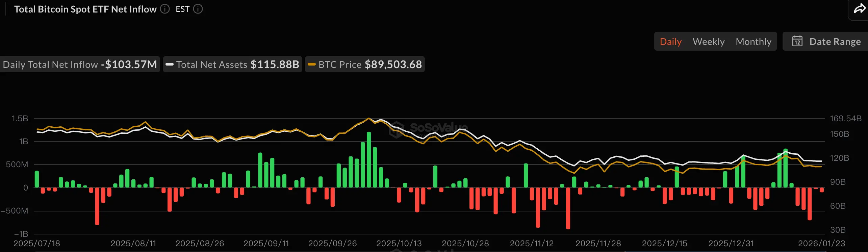Click the orange BTC Price legend swatch
Screen dimensions: 868x252
312,65
